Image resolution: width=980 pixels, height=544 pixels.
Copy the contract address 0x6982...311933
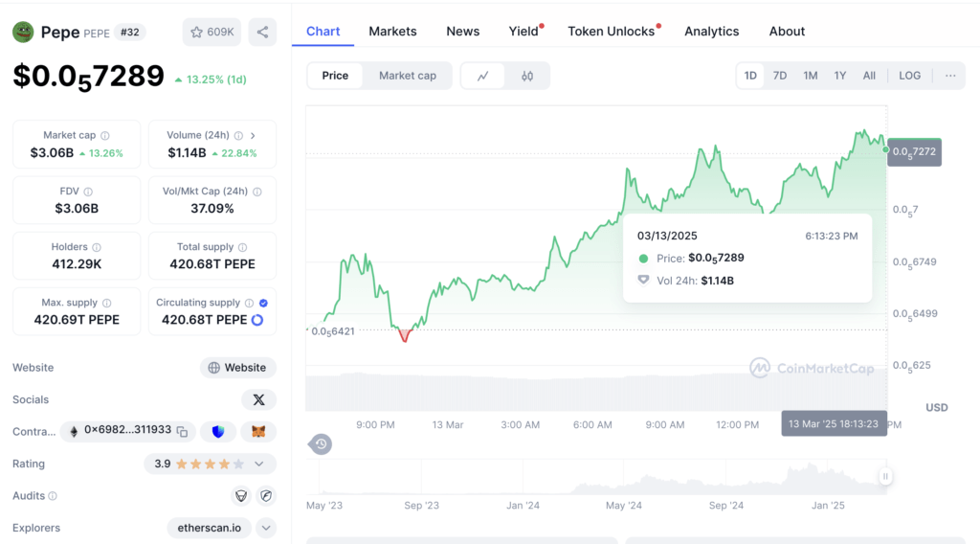point(182,431)
